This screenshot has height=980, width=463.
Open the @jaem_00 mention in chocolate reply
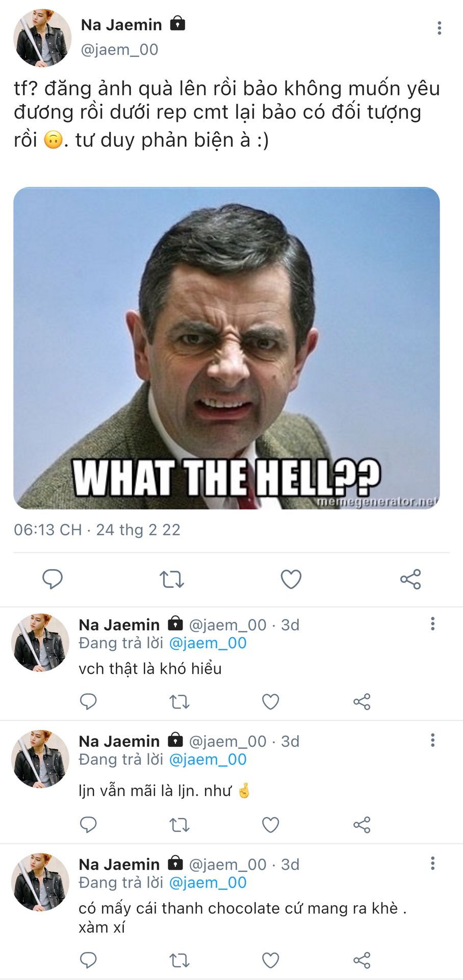(208, 883)
